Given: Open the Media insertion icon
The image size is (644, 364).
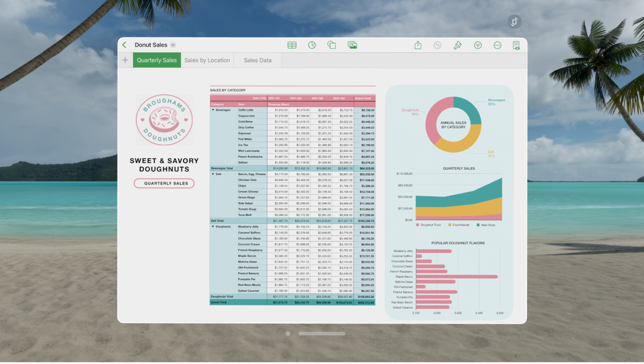Looking at the screenshot, I should coord(353,45).
